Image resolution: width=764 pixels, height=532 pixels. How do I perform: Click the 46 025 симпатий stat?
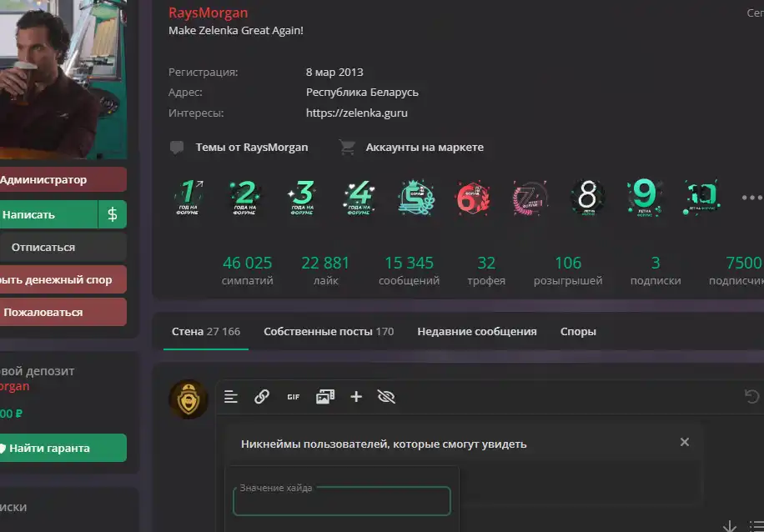click(247, 271)
